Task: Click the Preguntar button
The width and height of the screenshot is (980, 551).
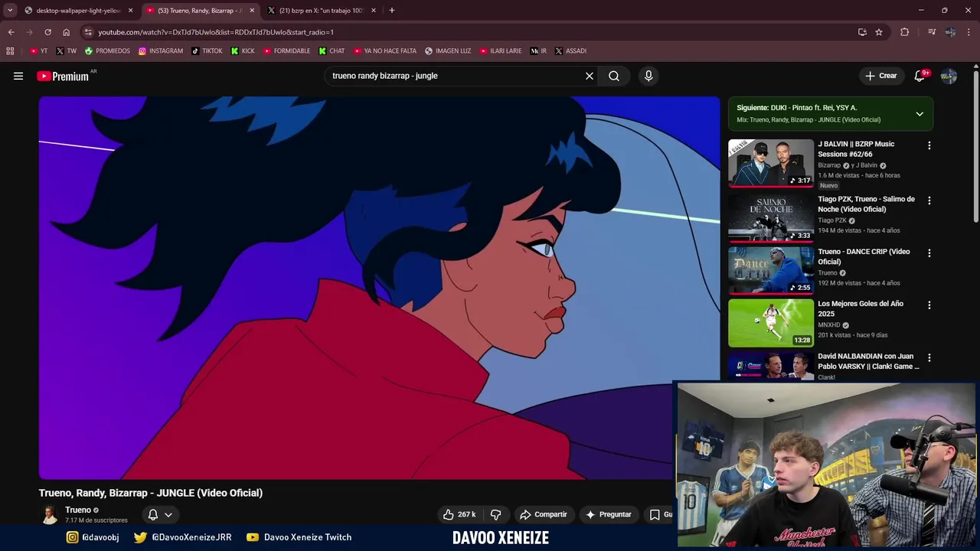Action: pyautogui.click(x=608, y=514)
